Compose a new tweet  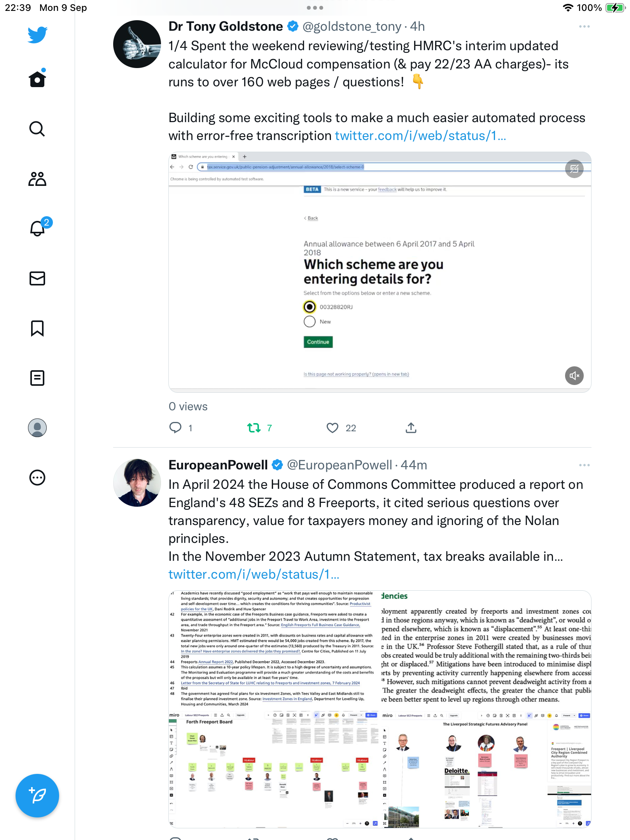(37, 796)
